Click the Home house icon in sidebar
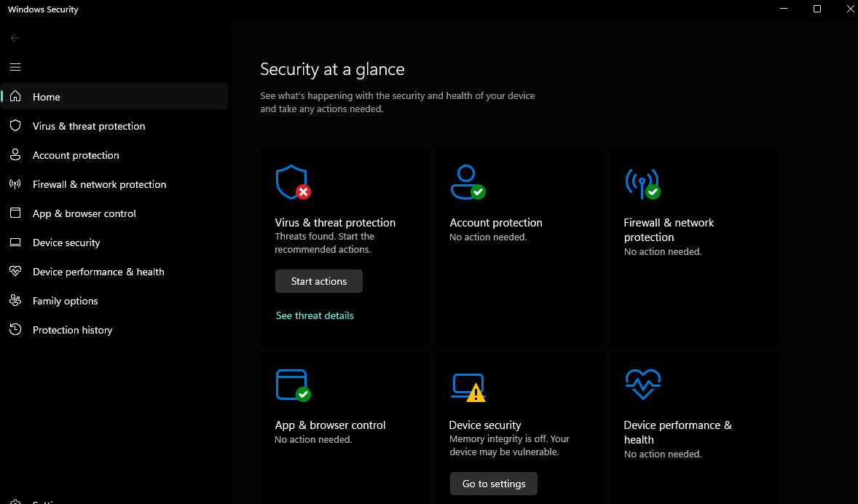Screen dimensions: 858x504 pos(15,96)
